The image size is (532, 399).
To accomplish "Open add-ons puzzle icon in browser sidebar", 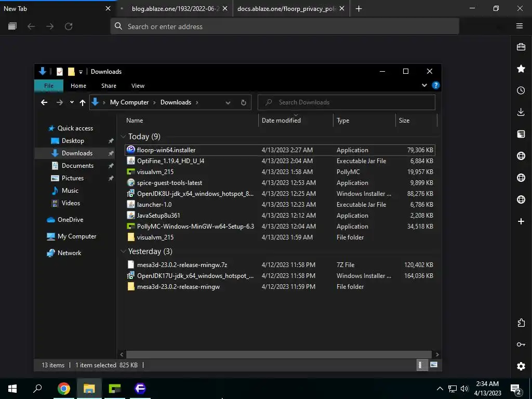I will click(521, 323).
